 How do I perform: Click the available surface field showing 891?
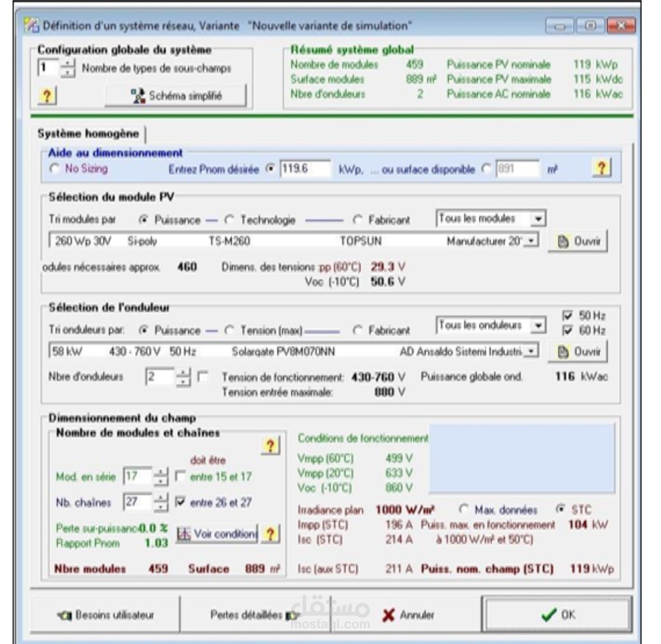point(517,169)
